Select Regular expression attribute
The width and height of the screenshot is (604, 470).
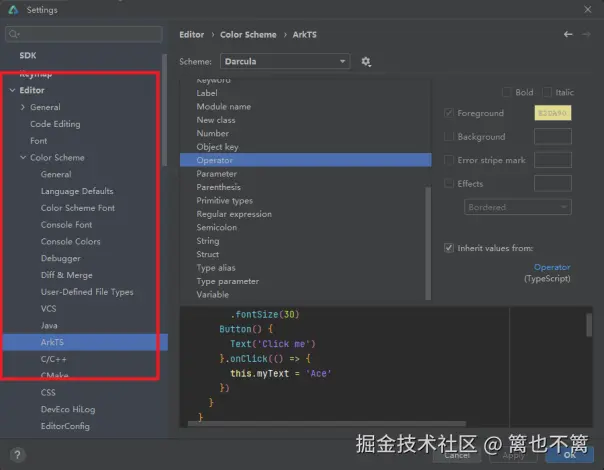coord(234,214)
